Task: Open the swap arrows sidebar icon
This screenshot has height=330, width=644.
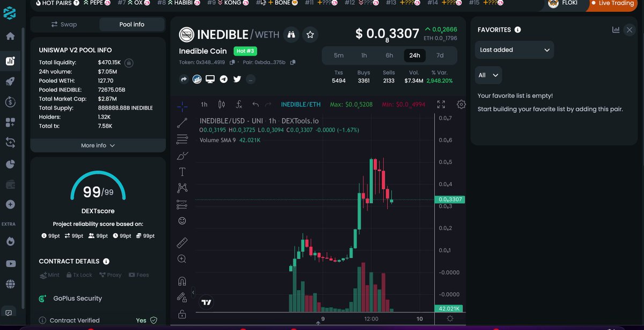Action: (10, 143)
